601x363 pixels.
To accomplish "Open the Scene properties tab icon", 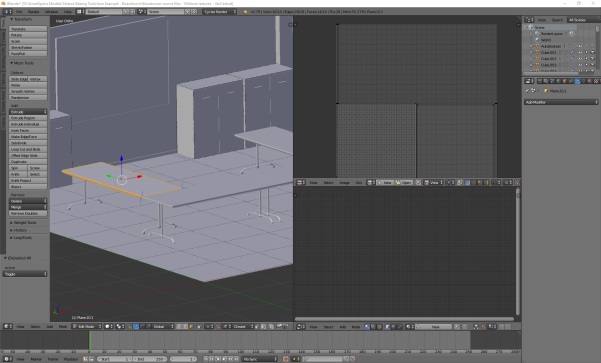I will [x=552, y=81].
